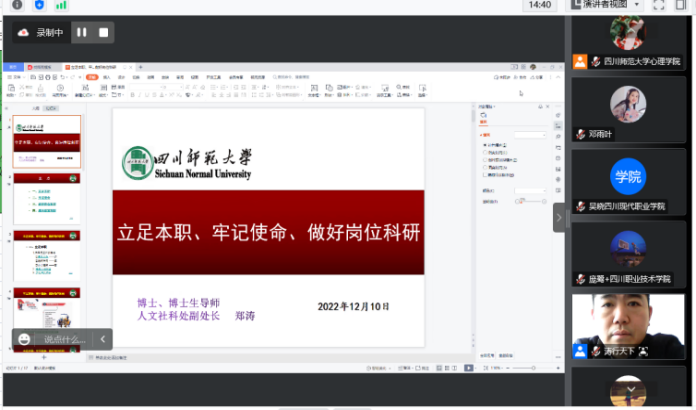696x410 pixels.
Task: Pause the meeting recording
Action: pos(82,32)
